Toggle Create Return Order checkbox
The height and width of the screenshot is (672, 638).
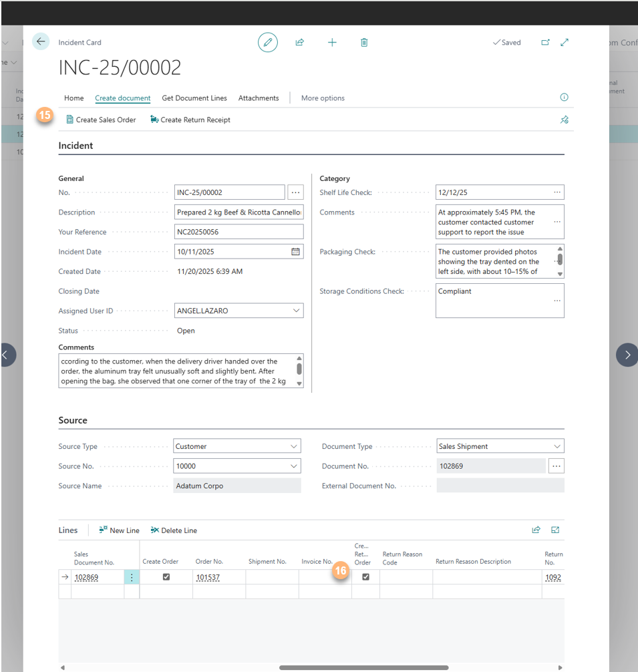(x=365, y=577)
